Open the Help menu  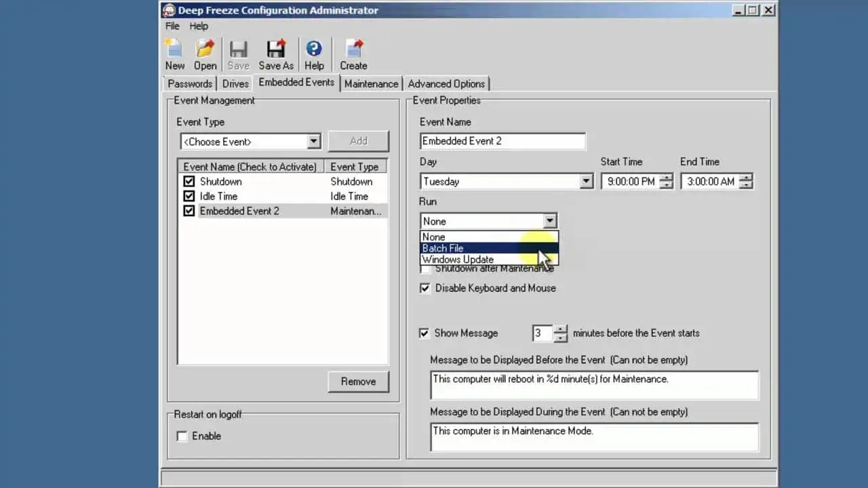point(199,26)
